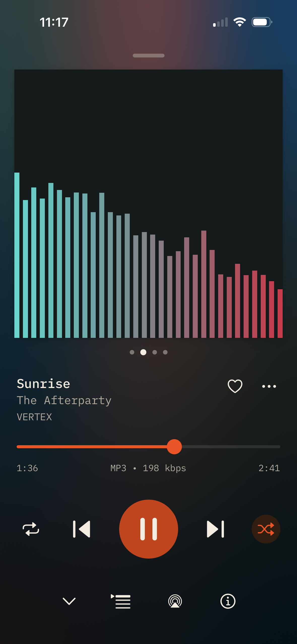Open the play queue list
This screenshot has width=297, height=644.
121,601
